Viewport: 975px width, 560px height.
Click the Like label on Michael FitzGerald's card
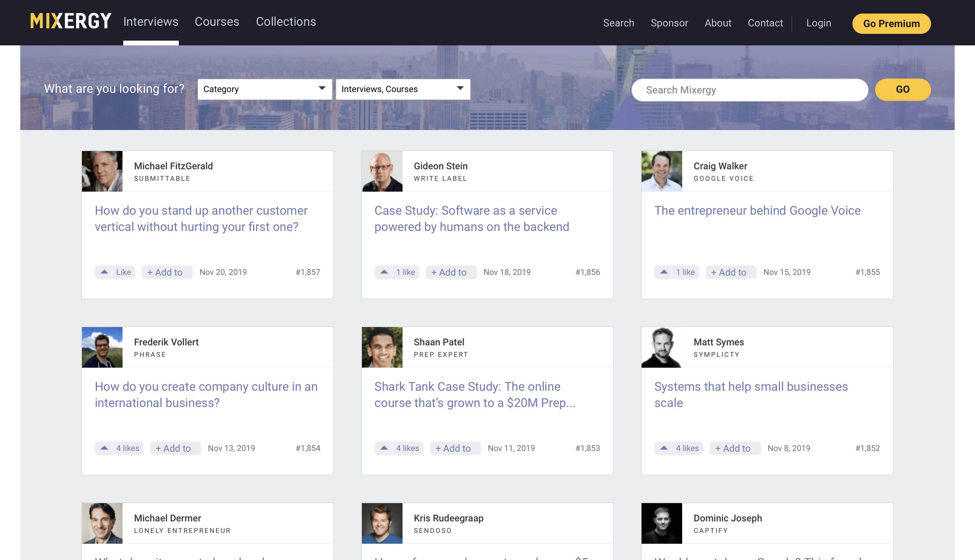(x=124, y=272)
